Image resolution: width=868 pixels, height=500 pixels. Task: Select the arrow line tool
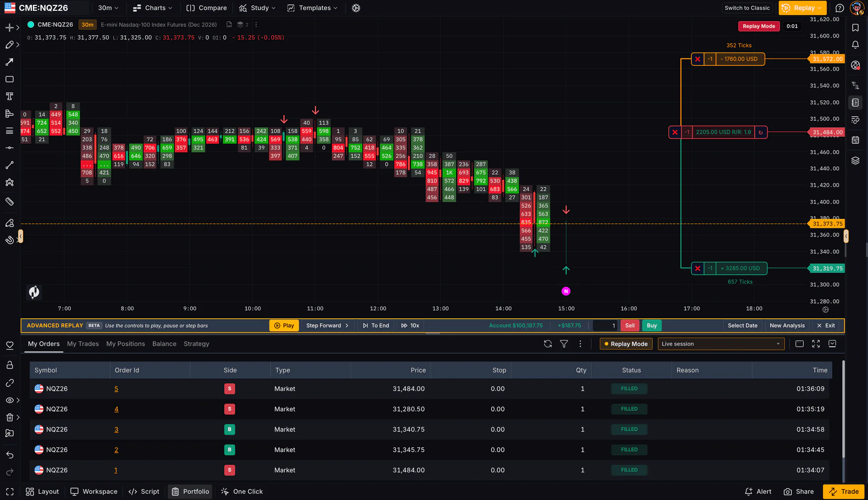point(9,62)
